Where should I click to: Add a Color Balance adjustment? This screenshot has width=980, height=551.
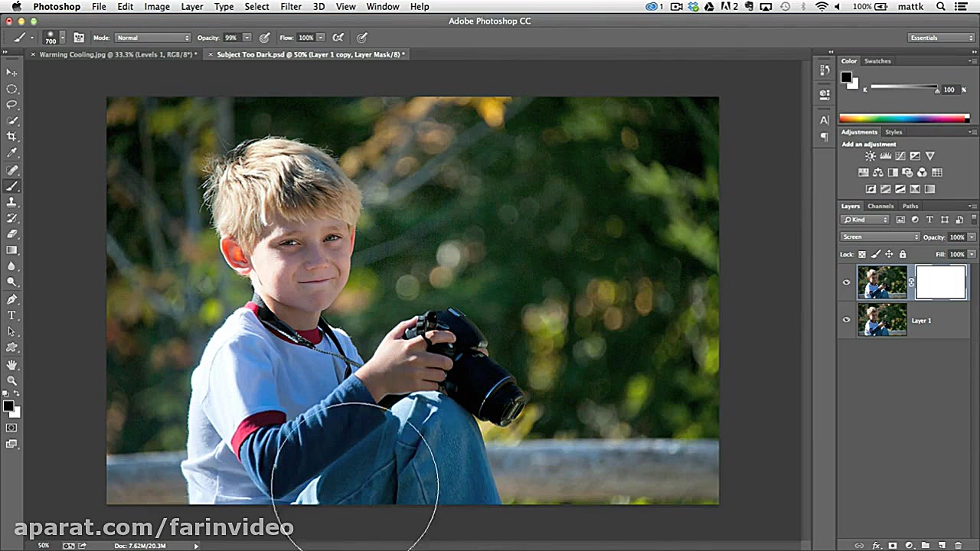pyautogui.click(x=878, y=172)
